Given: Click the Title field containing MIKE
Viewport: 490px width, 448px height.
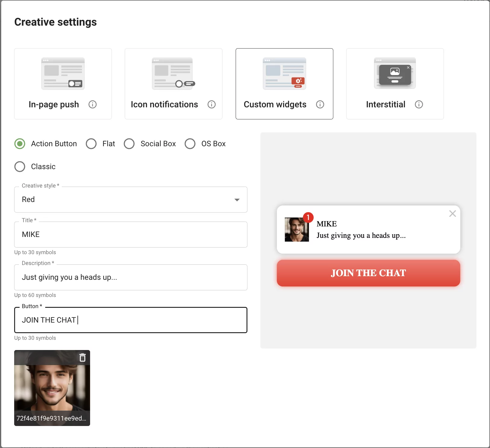Looking at the screenshot, I should click(130, 235).
